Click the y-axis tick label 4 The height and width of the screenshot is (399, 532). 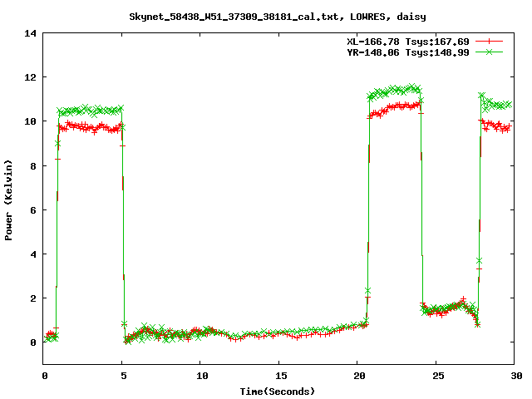pos(33,254)
